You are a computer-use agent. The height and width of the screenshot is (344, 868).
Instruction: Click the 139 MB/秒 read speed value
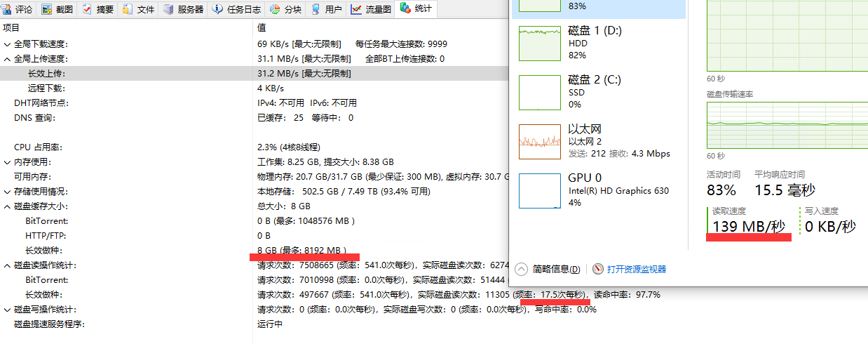click(749, 226)
